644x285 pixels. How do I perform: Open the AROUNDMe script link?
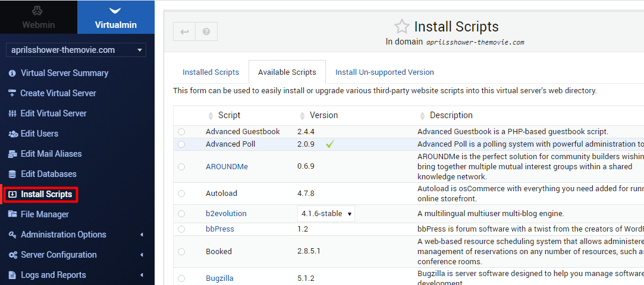pos(227,167)
